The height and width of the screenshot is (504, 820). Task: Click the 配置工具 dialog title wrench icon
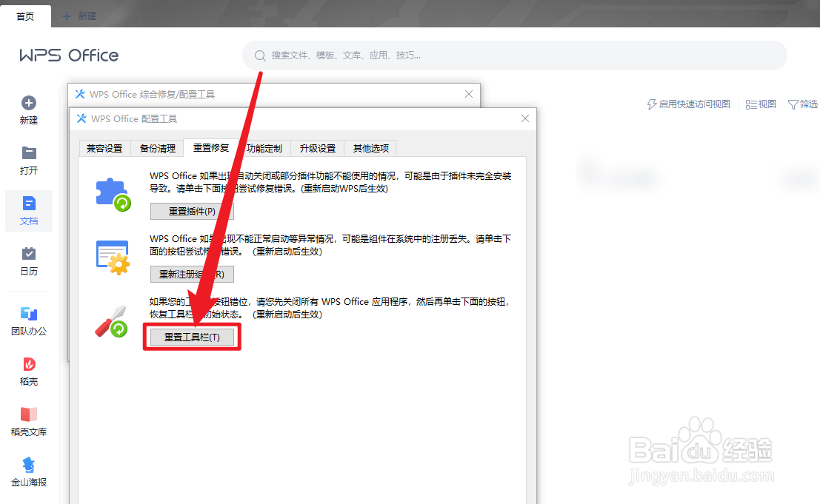pyautogui.click(x=81, y=118)
